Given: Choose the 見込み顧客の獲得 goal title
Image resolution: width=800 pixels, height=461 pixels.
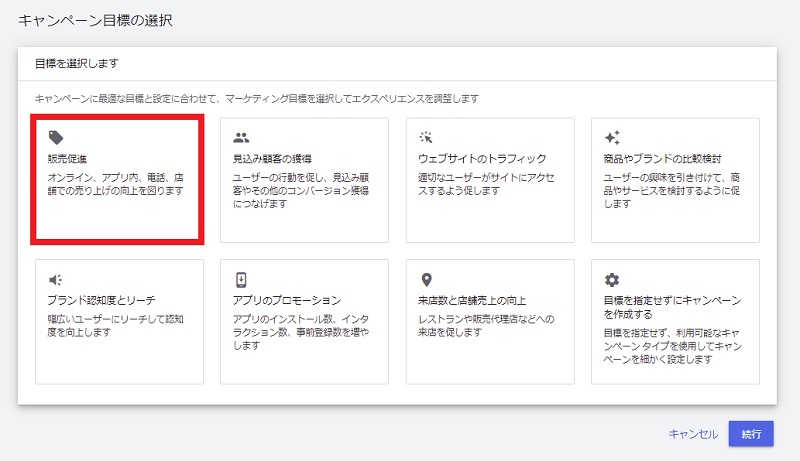Looking at the screenshot, I should tap(272, 159).
